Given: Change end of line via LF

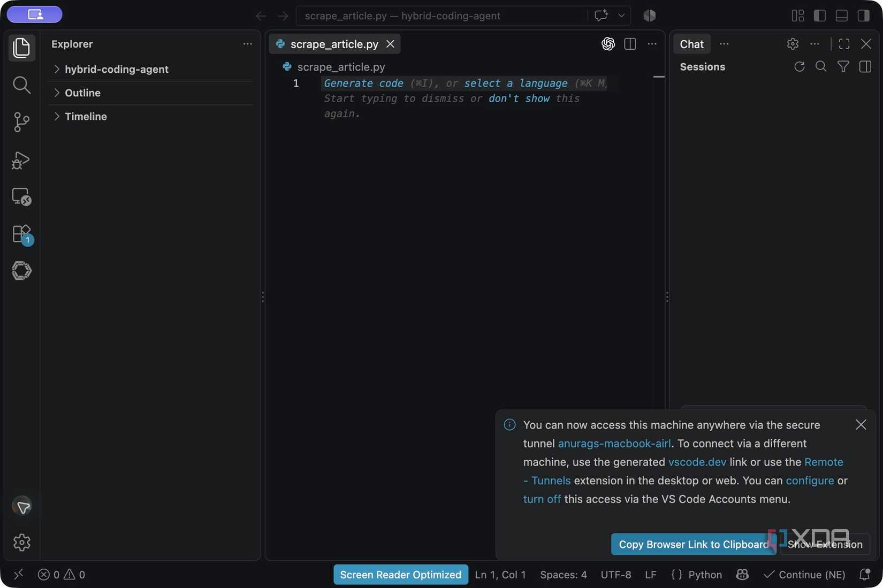Looking at the screenshot, I should point(650,575).
